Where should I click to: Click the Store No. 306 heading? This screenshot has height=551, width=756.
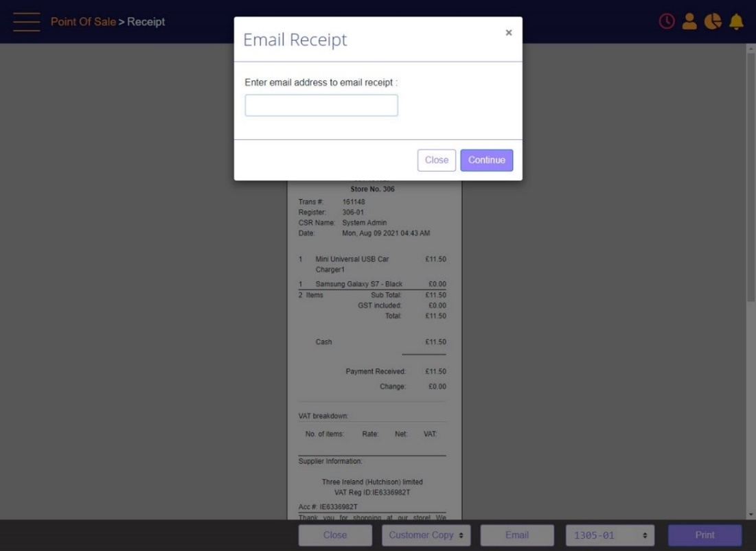point(372,189)
